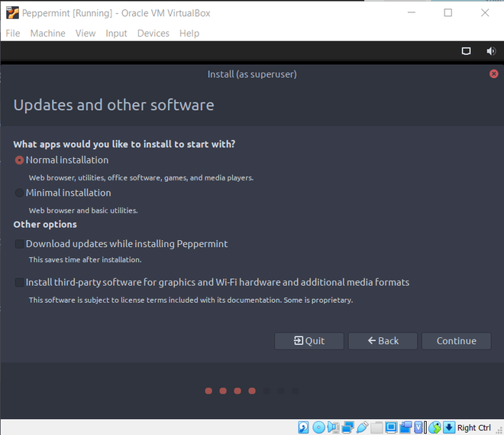Click the guest panel screen icon
The height and width of the screenshot is (435, 504).
coord(466,51)
